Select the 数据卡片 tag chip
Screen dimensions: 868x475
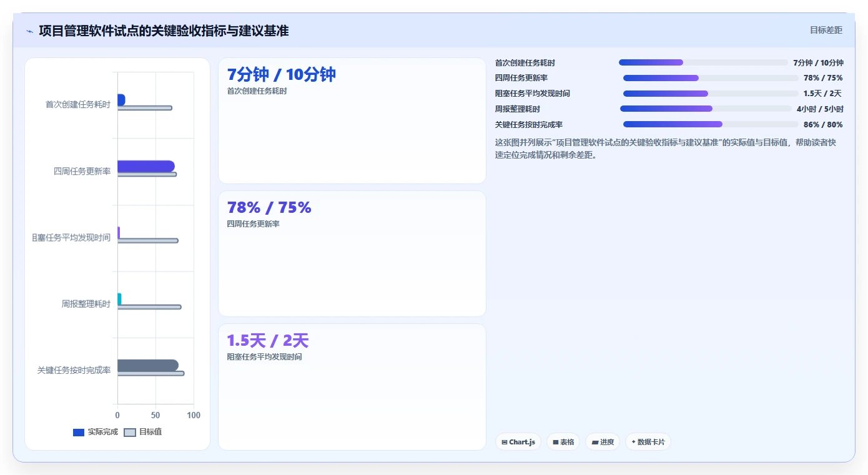tap(648, 442)
